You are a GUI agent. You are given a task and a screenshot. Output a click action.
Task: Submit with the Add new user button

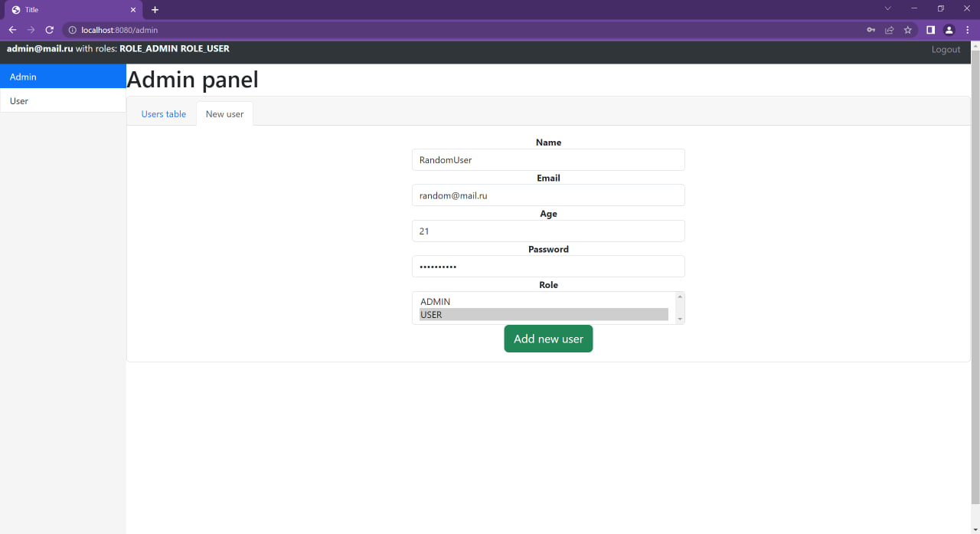tap(548, 339)
